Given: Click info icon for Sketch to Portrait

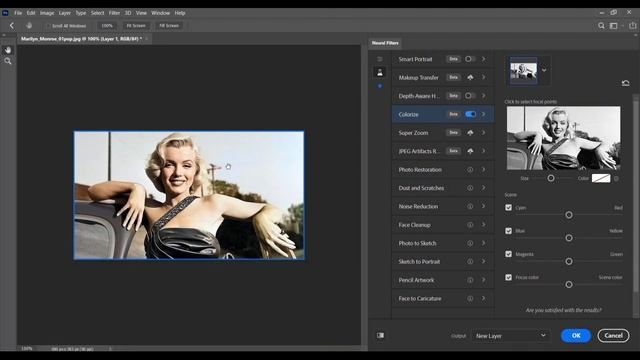Looking at the screenshot, I should [470, 262].
